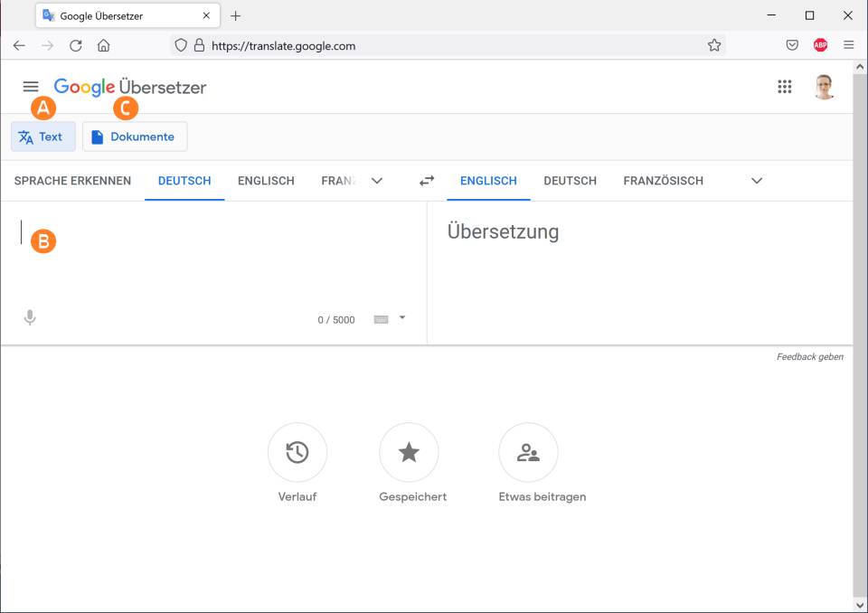The width and height of the screenshot is (868, 613).
Task: Click the padlock site info icon
Action: tap(199, 45)
